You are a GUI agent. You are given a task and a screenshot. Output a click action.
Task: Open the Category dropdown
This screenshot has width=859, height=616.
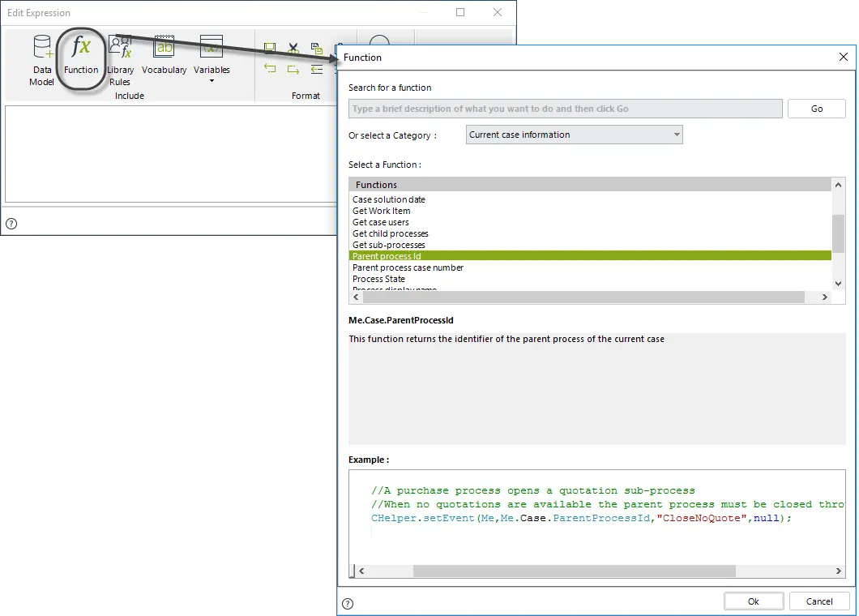(574, 135)
